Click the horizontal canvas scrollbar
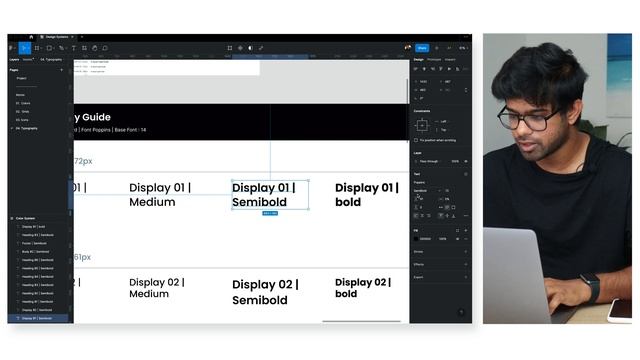 coord(361,322)
